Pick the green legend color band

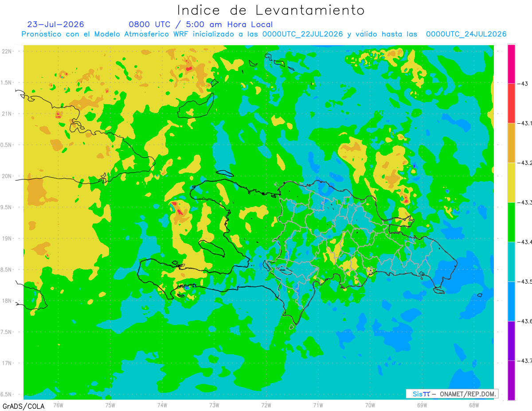[x=511, y=222]
